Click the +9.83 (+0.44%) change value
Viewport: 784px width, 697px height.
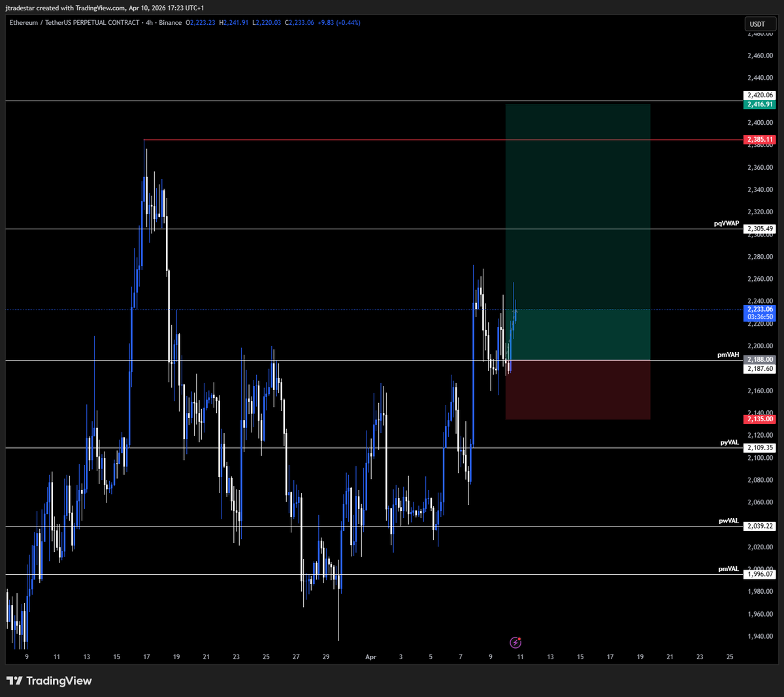[x=339, y=23]
